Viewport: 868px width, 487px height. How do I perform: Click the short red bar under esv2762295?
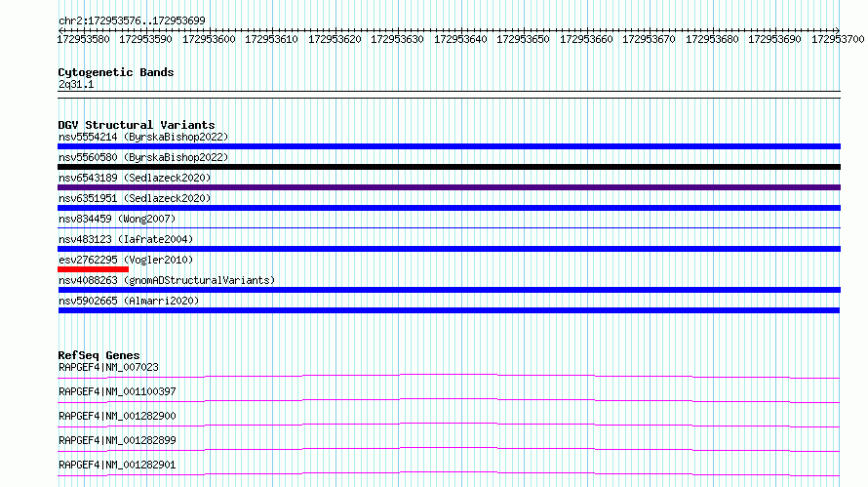point(93,269)
